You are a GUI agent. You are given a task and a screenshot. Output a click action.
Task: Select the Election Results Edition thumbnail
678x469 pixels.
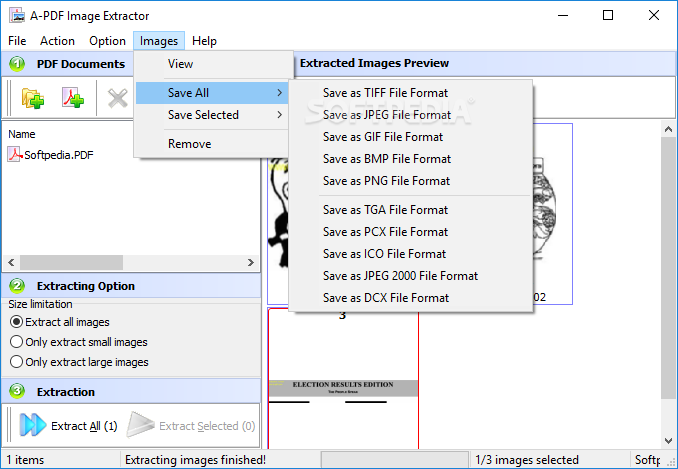pyautogui.click(x=343, y=378)
